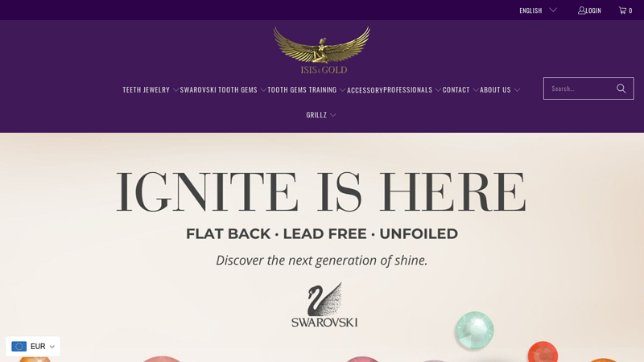Open the SWAROVSKI TOOTH GEMS menu

223,89
